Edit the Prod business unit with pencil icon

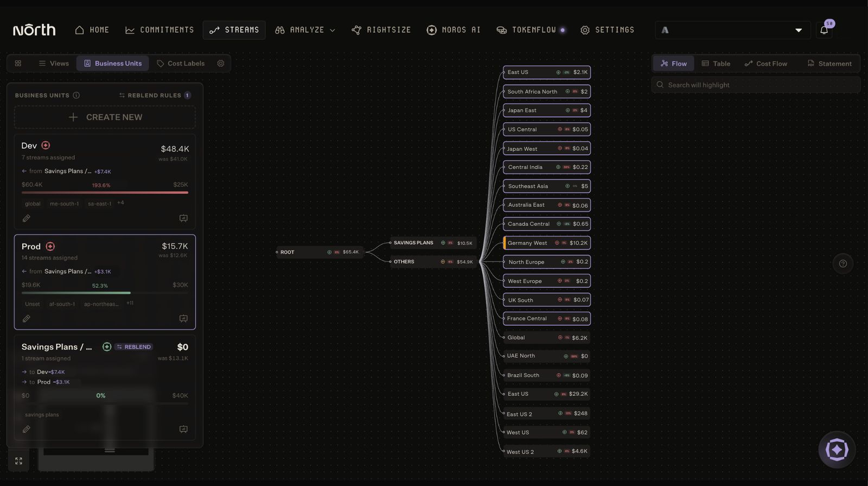tap(26, 319)
